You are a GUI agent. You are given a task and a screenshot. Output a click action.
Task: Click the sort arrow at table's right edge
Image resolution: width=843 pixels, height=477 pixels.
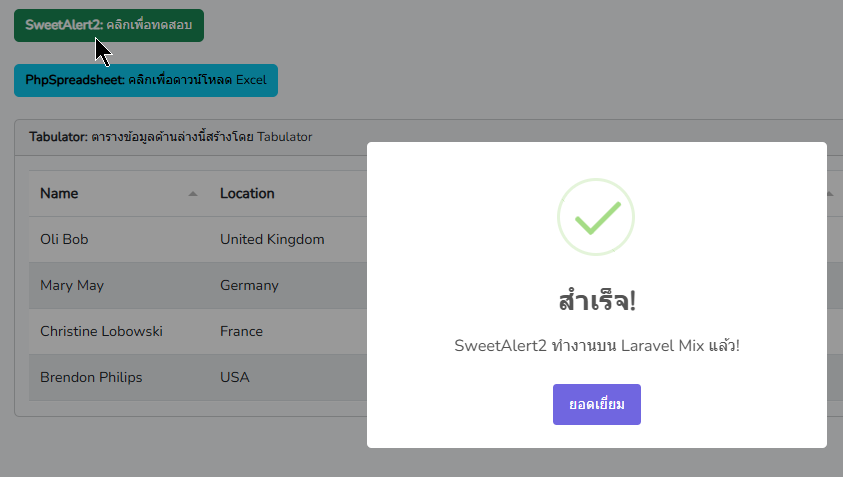831,194
